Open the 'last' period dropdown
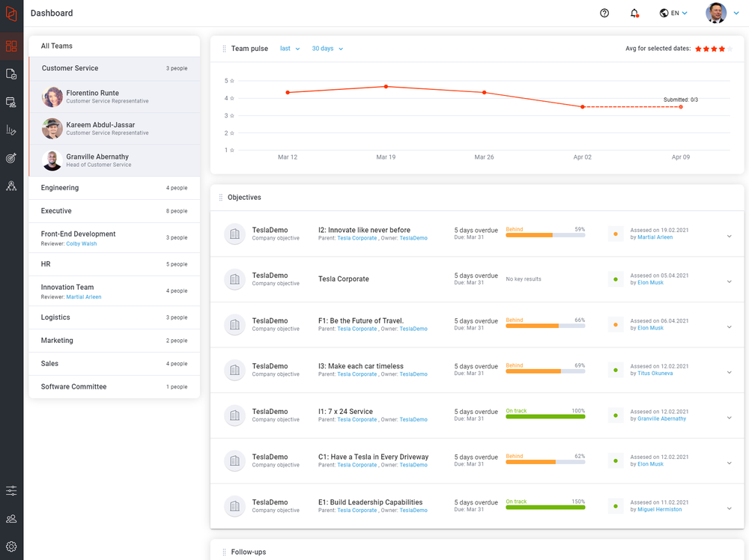Image resolution: width=749 pixels, height=560 pixels. pos(289,49)
